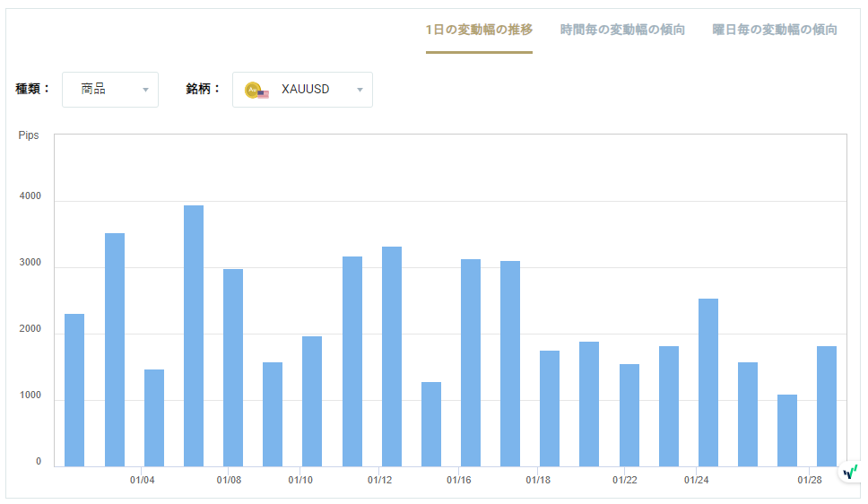Click the bar above the 01/04 label
Viewport: 868px width, 504px height.
tap(154, 418)
